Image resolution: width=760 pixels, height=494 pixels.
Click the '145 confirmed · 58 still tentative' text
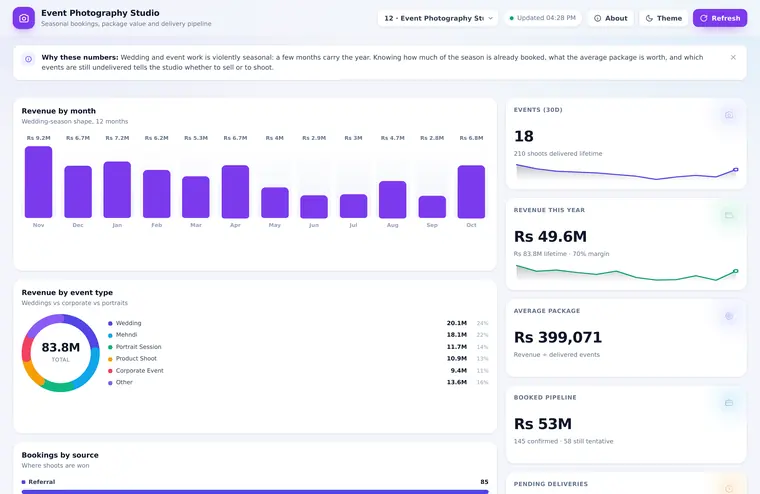[x=563, y=442]
